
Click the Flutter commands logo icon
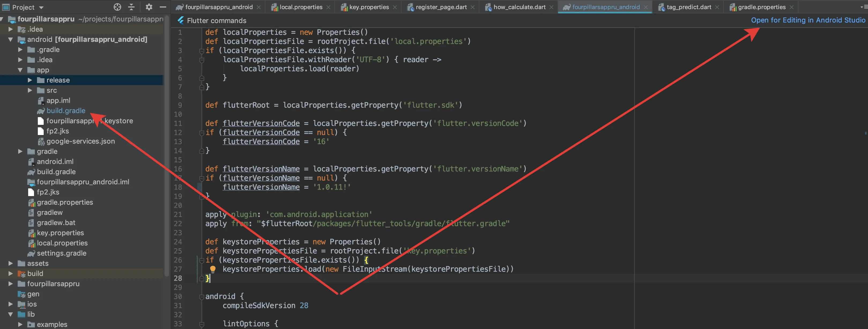[181, 21]
